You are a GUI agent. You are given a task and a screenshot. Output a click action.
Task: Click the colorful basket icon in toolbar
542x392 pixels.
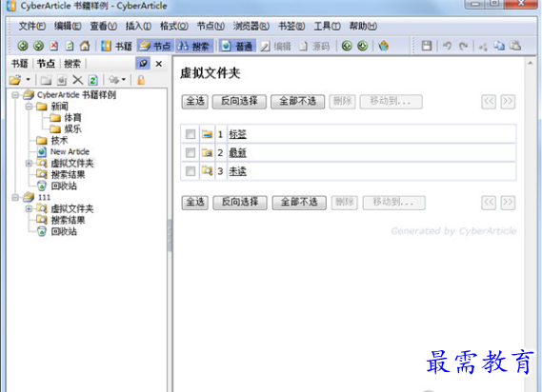point(383,46)
